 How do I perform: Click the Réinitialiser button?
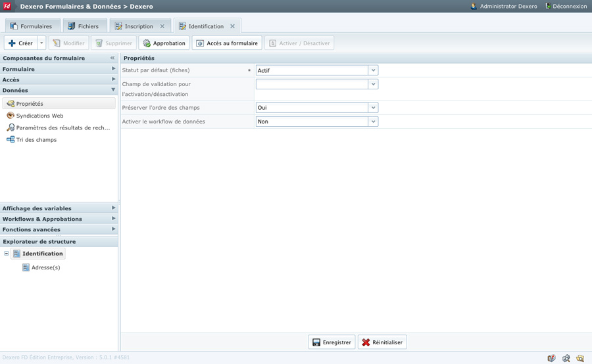tap(382, 342)
